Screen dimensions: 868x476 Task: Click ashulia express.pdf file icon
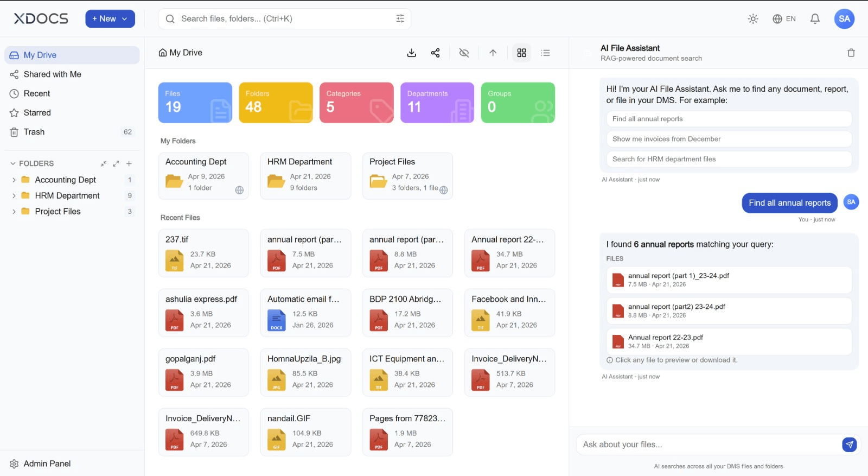click(x=174, y=320)
